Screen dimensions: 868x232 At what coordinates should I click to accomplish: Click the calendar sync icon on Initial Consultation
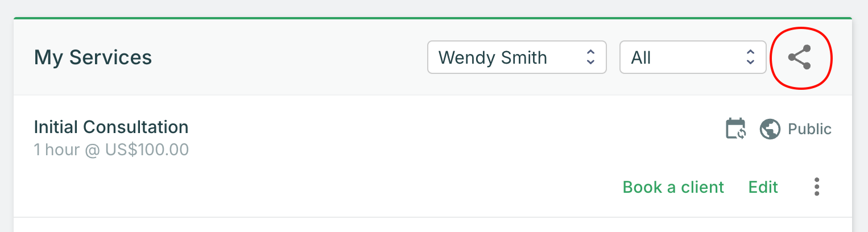click(x=736, y=129)
